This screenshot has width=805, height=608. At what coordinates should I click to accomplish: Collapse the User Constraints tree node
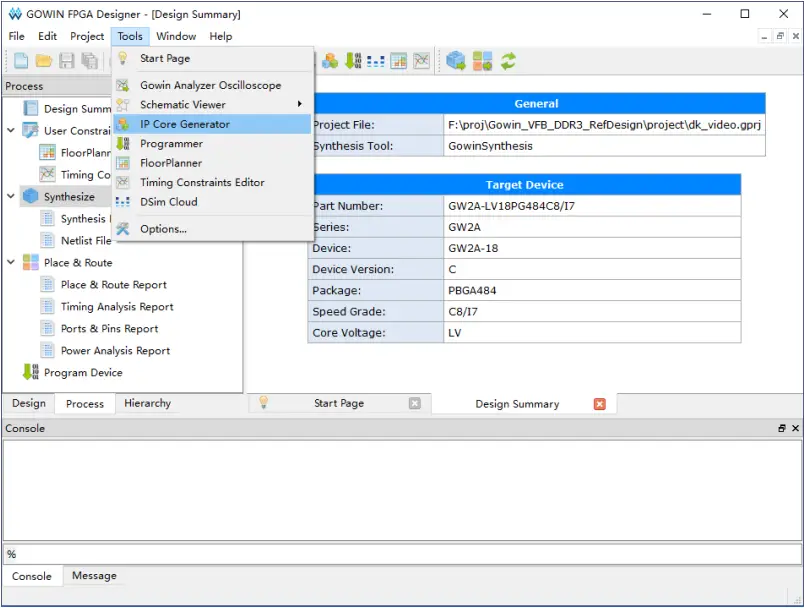click(x=11, y=131)
